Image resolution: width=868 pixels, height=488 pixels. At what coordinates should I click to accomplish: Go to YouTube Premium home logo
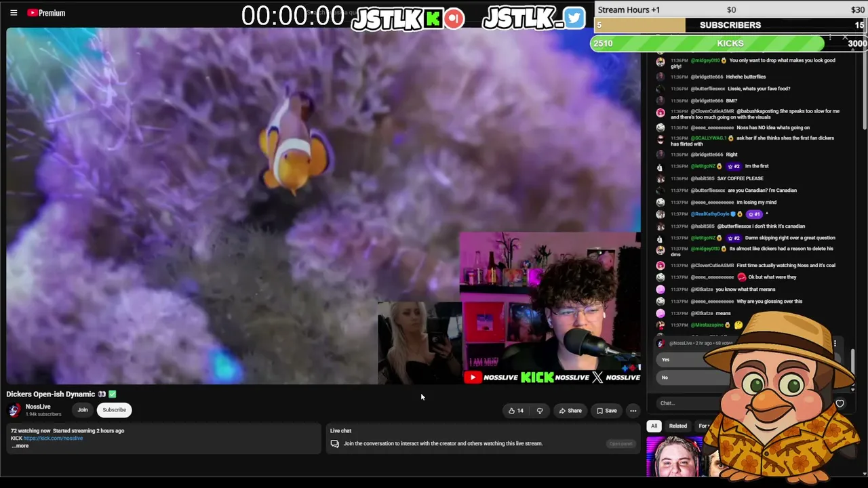point(46,13)
